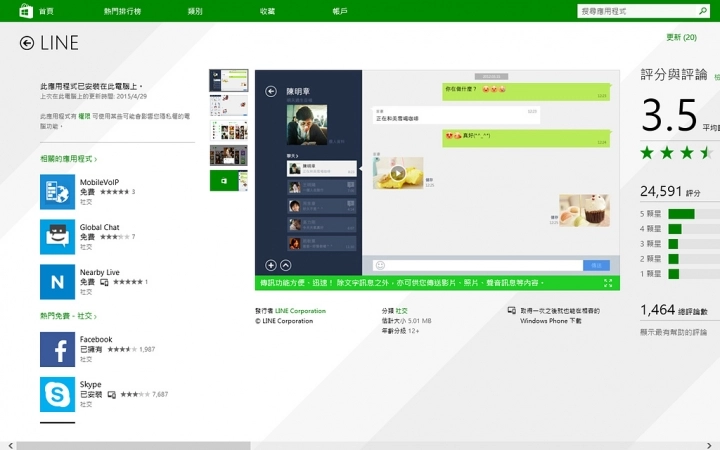Click the left scroll arrow at bottom
Image resolution: width=720 pixels, height=450 pixels.
pyautogui.click(x=11, y=446)
